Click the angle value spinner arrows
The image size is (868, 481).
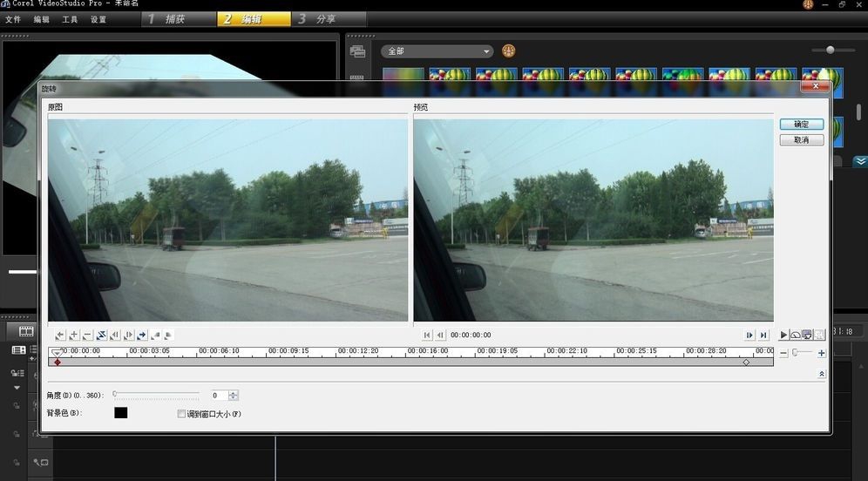pyautogui.click(x=233, y=396)
